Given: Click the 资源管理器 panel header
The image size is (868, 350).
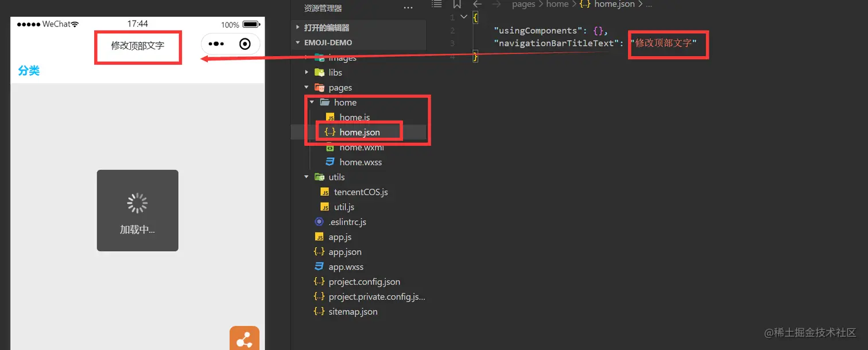Looking at the screenshot, I should (x=323, y=8).
